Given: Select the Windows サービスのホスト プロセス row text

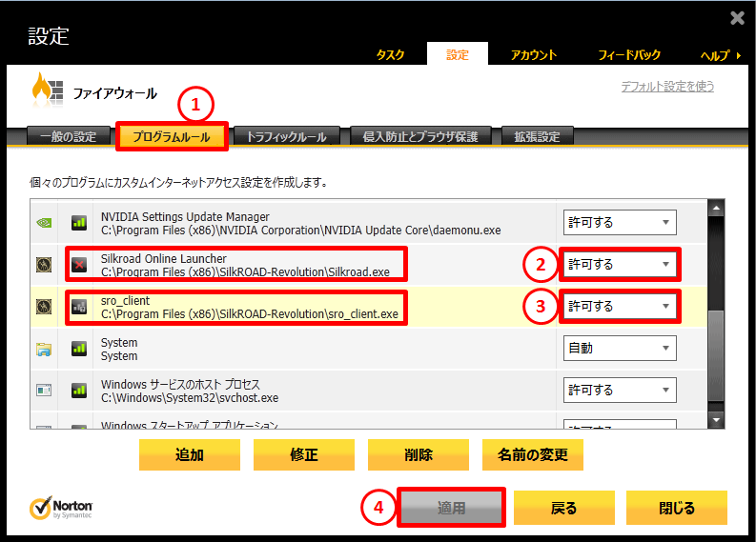Looking at the screenshot, I should pos(190,391).
